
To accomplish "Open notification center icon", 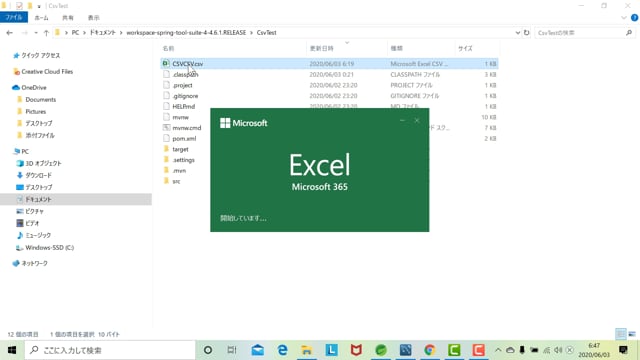I will coord(623,350).
